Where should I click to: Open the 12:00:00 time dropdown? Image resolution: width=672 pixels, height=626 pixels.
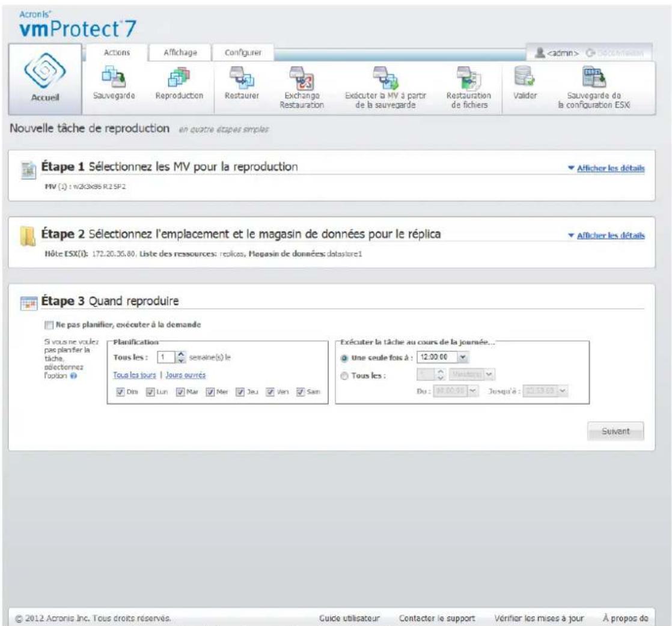[x=462, y=357]
